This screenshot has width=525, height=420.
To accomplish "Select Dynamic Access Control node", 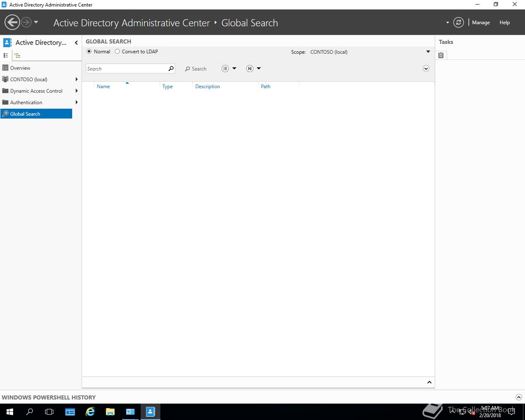I will click(36, 91).
